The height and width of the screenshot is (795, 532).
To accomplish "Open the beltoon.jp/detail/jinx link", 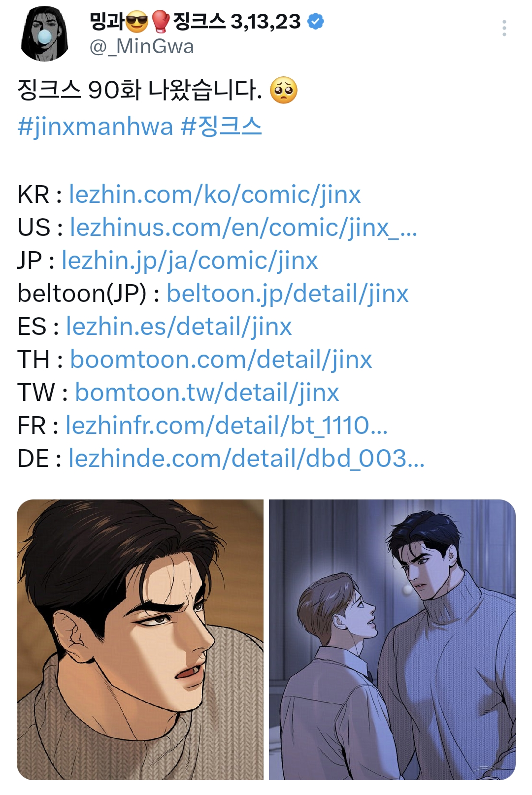I will 288,294.
